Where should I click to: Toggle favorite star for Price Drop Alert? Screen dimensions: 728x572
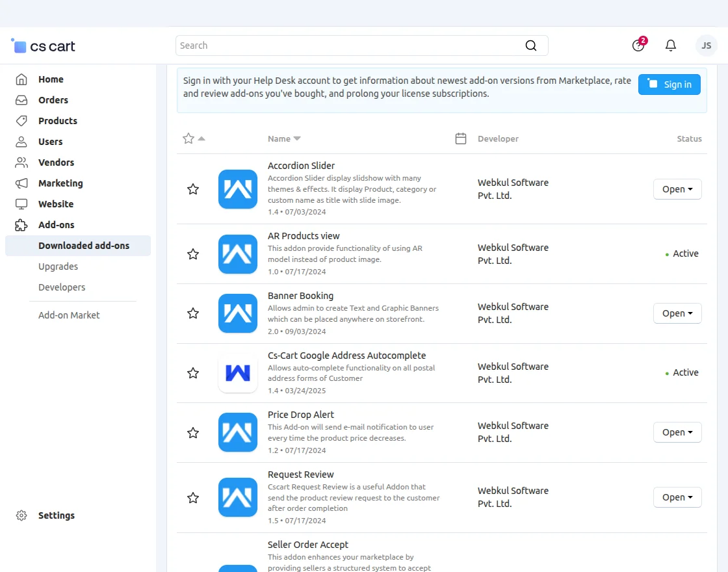pos(193,433)
